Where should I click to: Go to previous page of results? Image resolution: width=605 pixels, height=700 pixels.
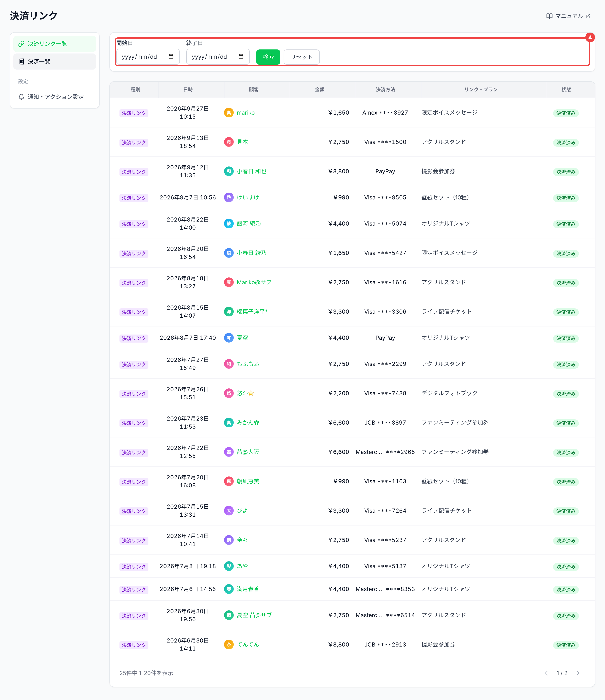[546, 673]
